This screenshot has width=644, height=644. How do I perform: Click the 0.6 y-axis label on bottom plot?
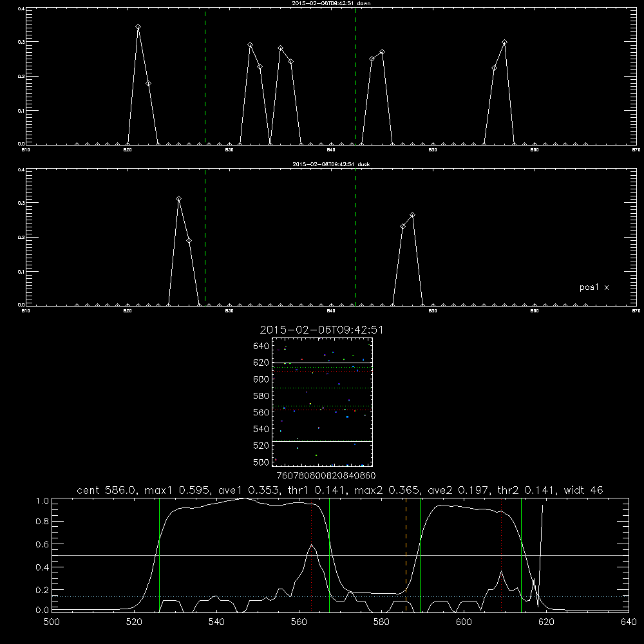(43, 544)
